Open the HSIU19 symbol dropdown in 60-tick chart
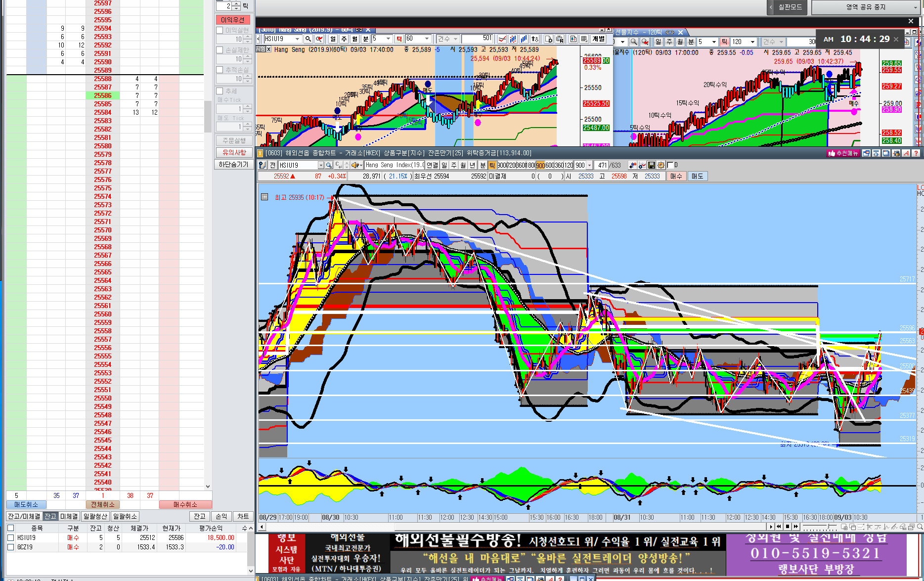This screenshot has width=924, height=581. [x=298, y=39]
